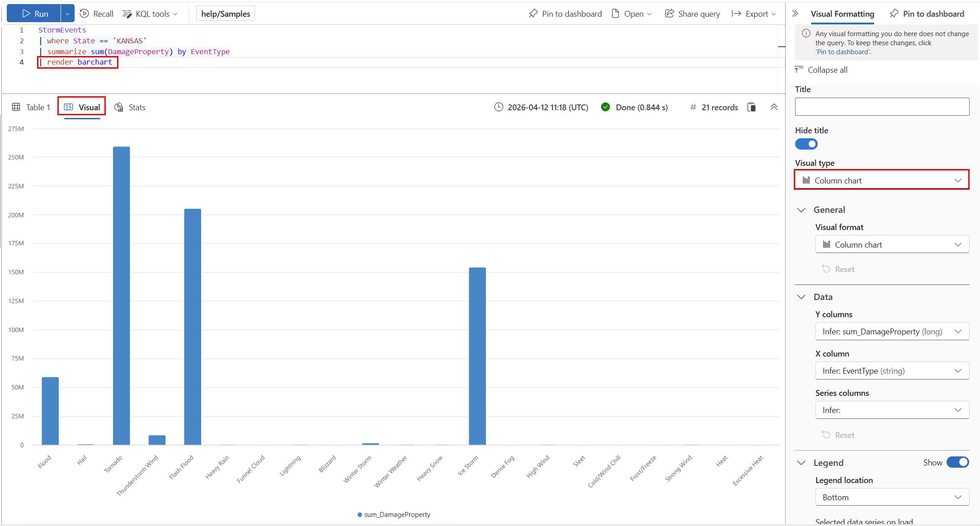Collapse the Legend section
Image resolution: width=980 pixels, height=526 pixels.
coord(801,463)
